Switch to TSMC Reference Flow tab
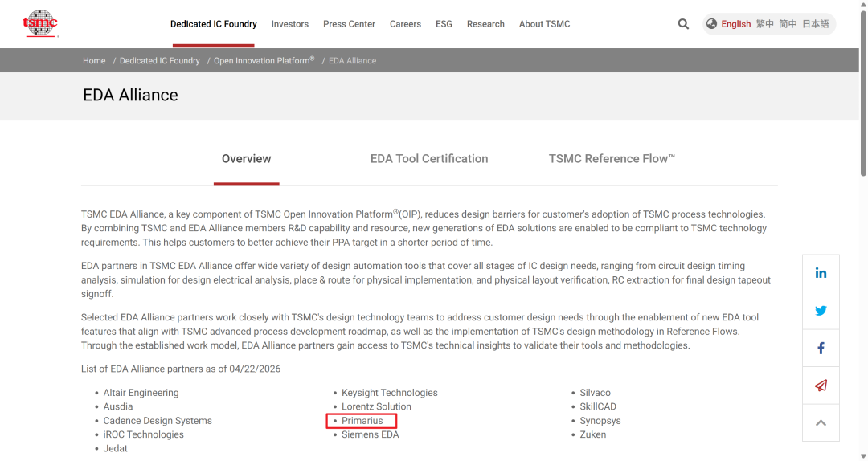Image resolution: width=868 pixels, height=461 pixels. [612, 159]
